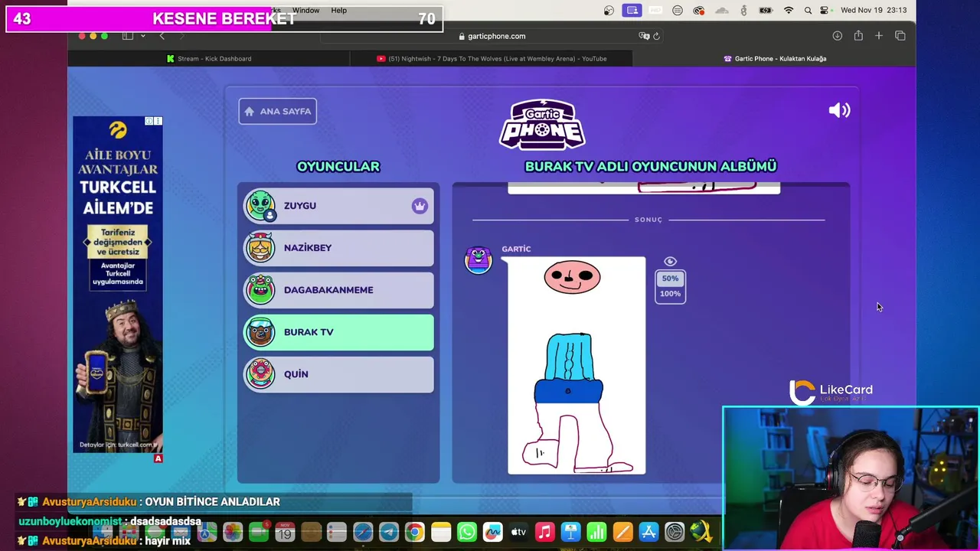
Task: Open Google Chrome from the Dock
Action: (x=414, y=532)
